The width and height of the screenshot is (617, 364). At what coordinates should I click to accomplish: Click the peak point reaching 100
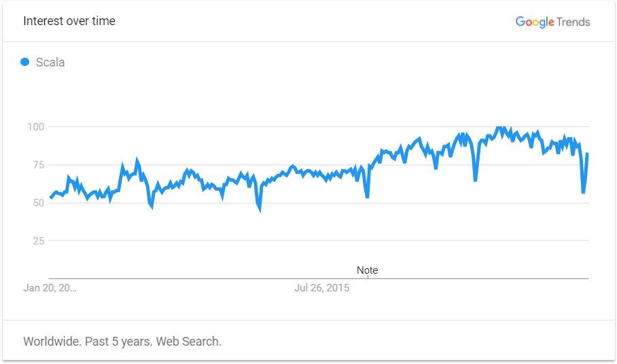pos(499,127)
